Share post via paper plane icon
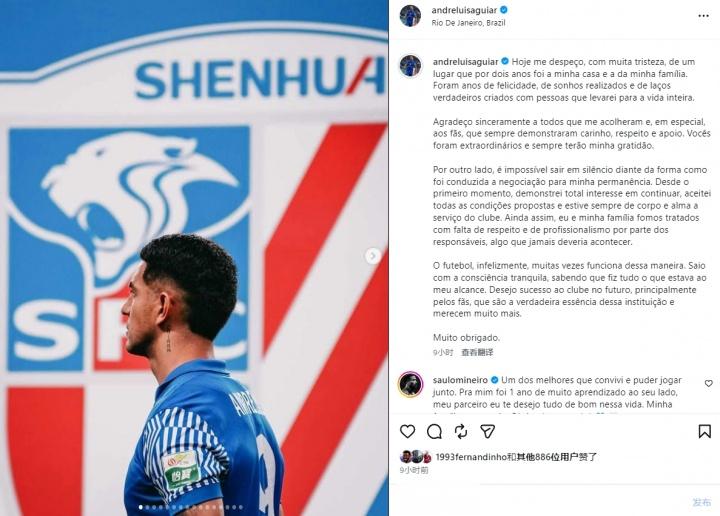 pyautogui.click(x=487, y=432)
